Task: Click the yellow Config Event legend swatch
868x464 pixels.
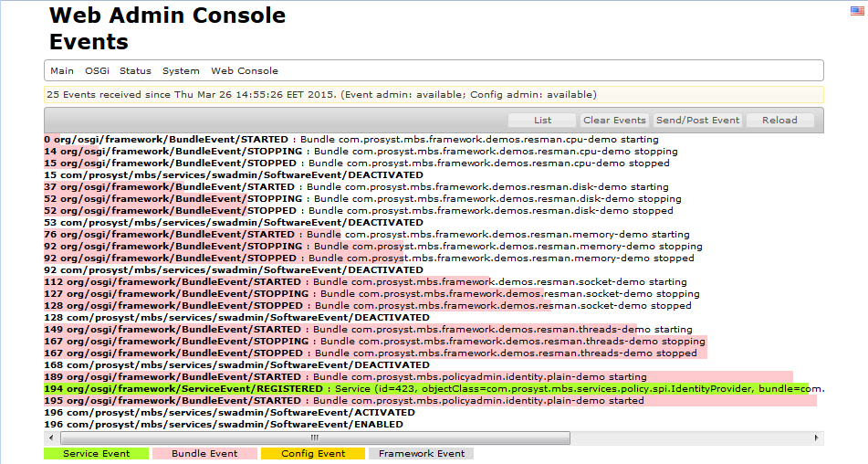Action: pyautogui.click(x=312, y=453)
